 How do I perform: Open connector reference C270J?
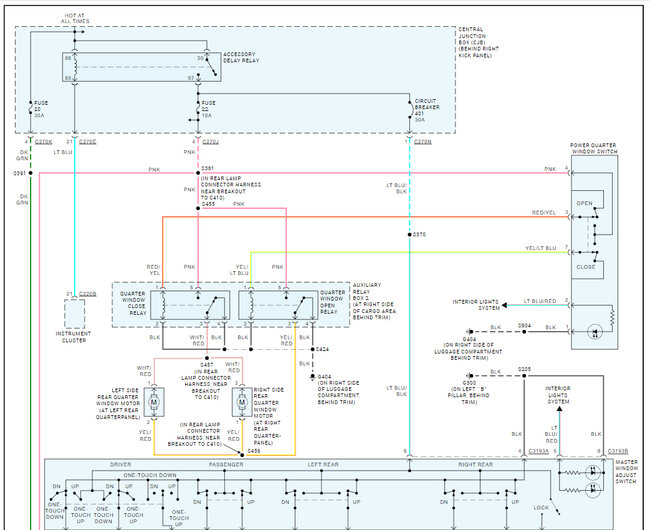click(x=211, y=142)
